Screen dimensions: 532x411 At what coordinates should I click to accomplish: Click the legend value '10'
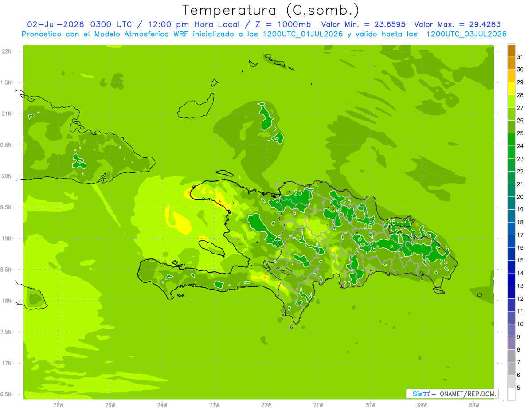tap(520, 324)
